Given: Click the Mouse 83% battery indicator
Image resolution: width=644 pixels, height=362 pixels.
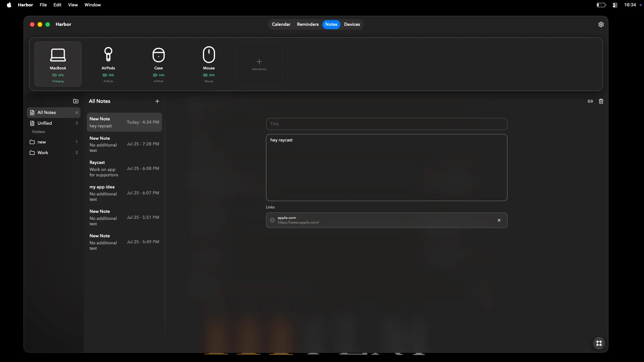Looking at the screenshot, I should [x=209, y=75].
